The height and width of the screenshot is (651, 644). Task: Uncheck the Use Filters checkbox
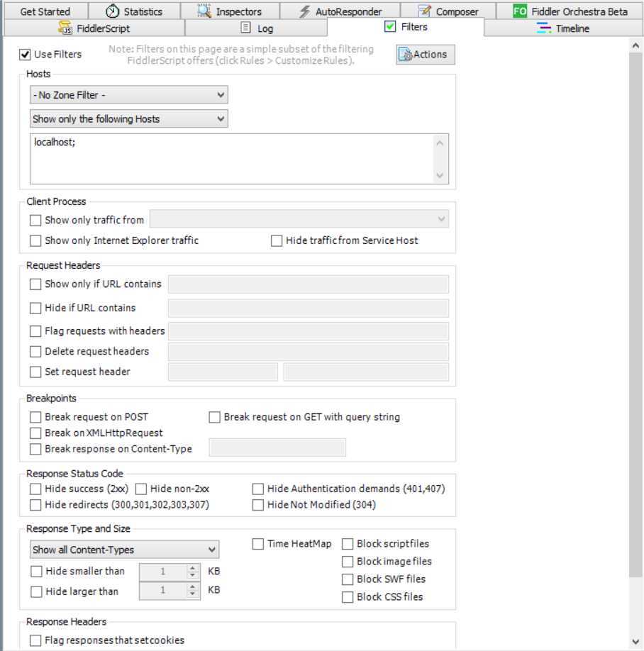point(25,55)
